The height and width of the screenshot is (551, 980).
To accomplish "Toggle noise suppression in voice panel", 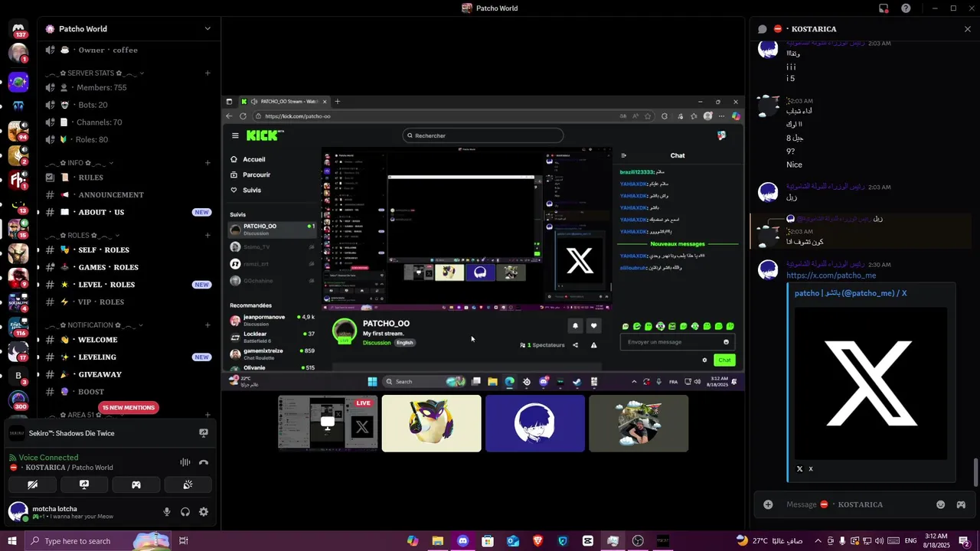I will coord(185,462).
